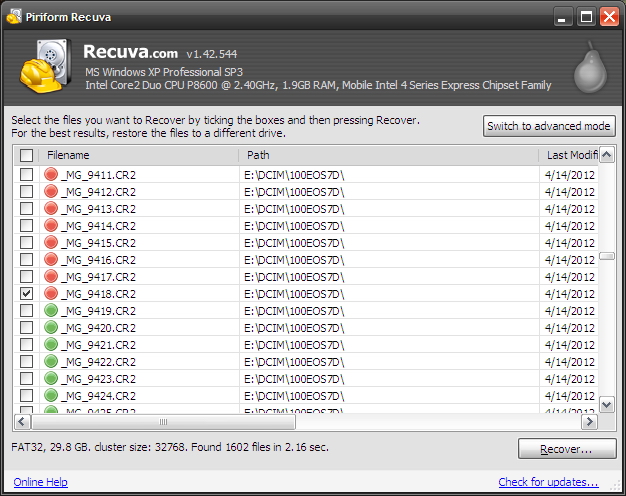The height and width of the screenshot is (496, 626).
Task: Untick the checkbox for _MG_9418.CR2
Action: pos(26,294)
